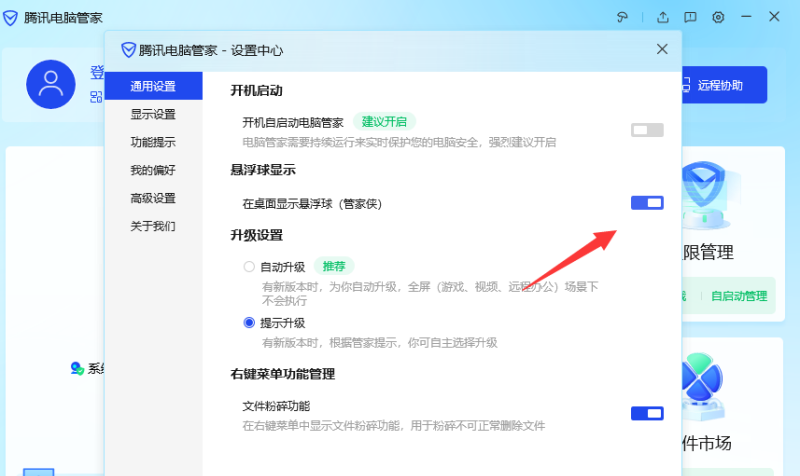Click the 腾讯电脑管家 title text in main window

pos(63,18)
